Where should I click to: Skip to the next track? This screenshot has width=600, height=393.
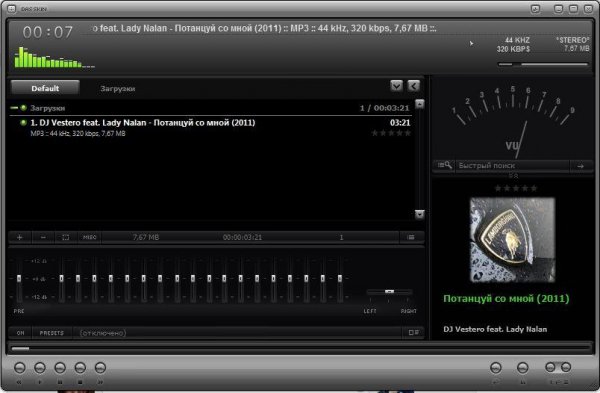[100, 368]
